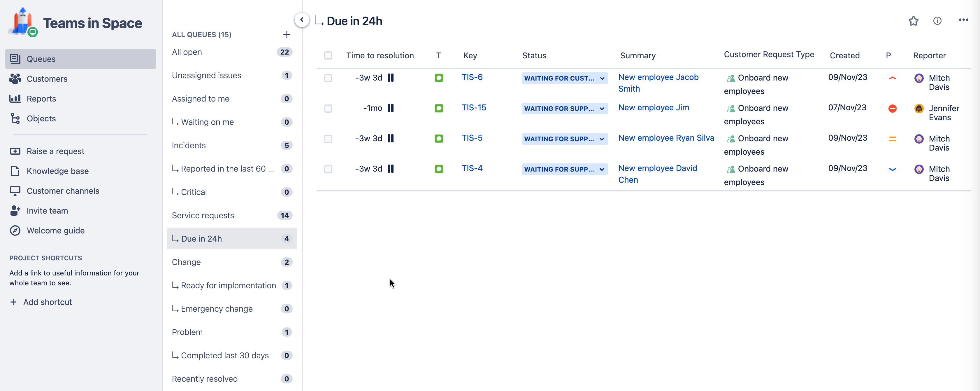Click Add shortcut button

tap(41, 302)
